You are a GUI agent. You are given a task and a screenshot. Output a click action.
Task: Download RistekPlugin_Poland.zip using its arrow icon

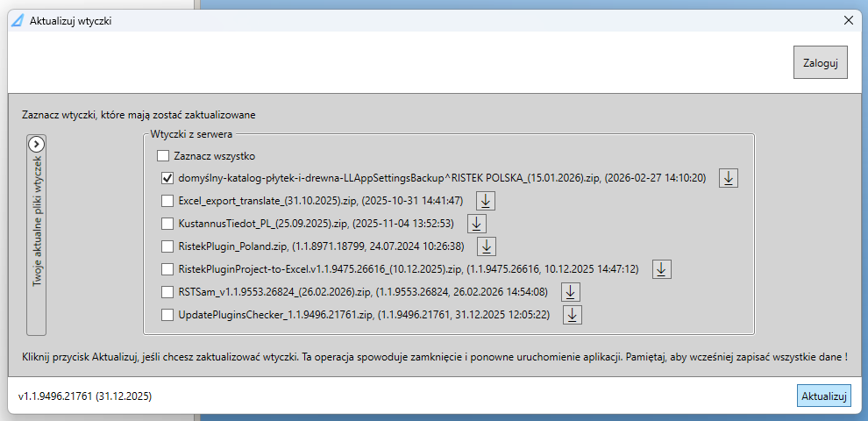pos(487,246)
